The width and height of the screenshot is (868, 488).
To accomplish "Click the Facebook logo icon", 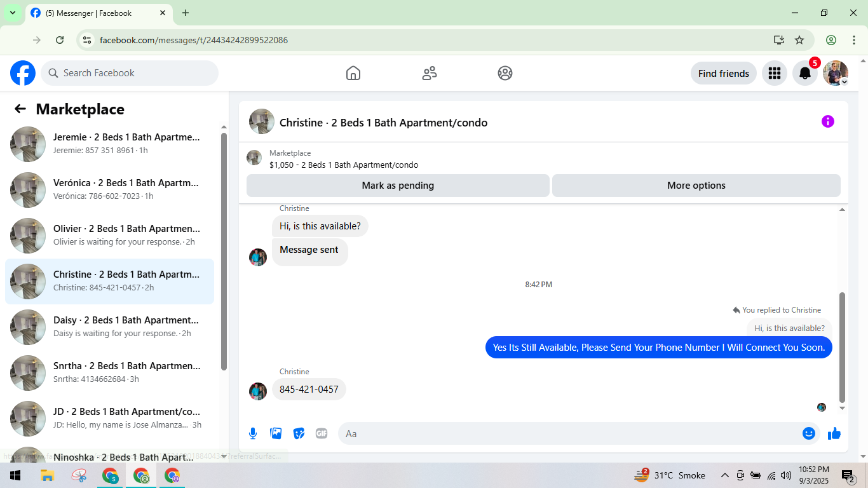I will (x=23, y=73).
